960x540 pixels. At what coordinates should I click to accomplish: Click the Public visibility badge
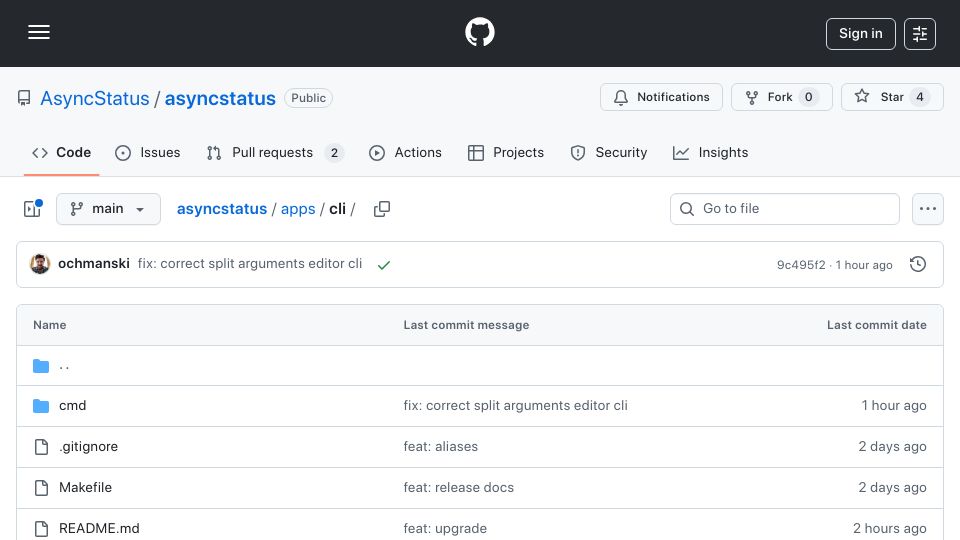coord(309,98)
